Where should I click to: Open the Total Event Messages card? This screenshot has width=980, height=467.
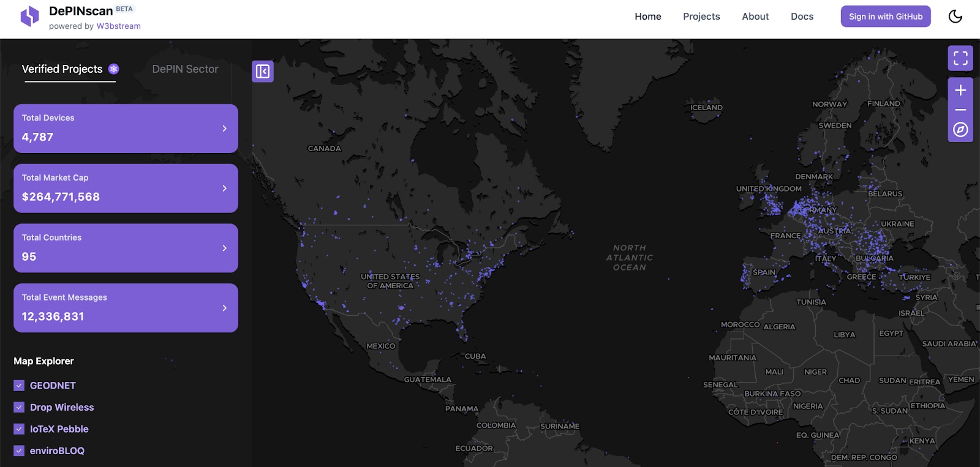[126, 308]
